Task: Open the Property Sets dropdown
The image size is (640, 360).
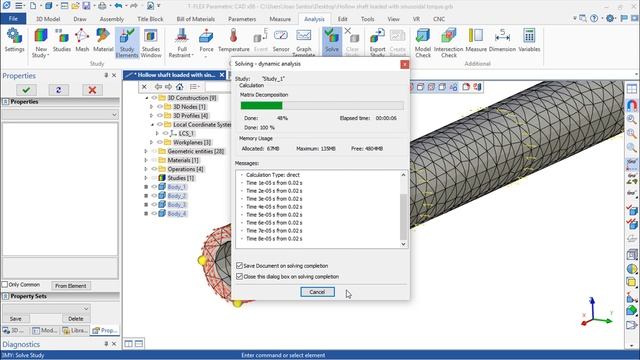Action: point(86,308)
